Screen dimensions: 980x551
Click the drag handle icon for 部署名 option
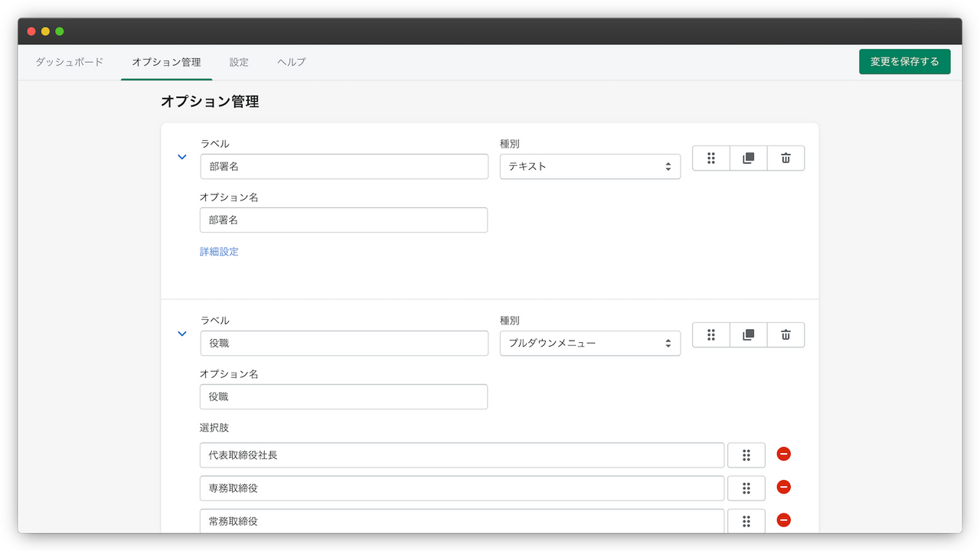tap(711, 158)
